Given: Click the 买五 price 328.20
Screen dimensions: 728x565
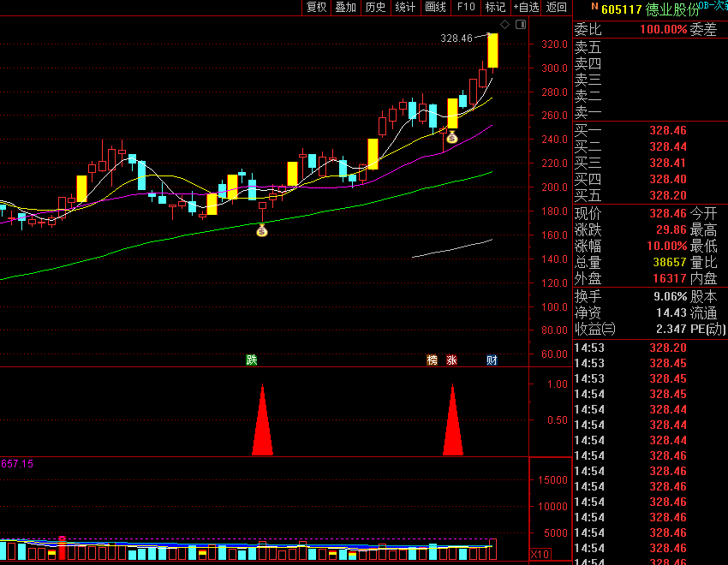Looking at the screenshot, I should tap(668, 195).
